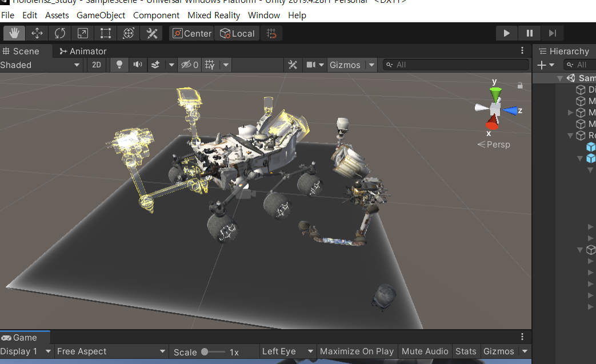Open the Help menu
Viewport: 596px width, 364px height.
point(297,15)
